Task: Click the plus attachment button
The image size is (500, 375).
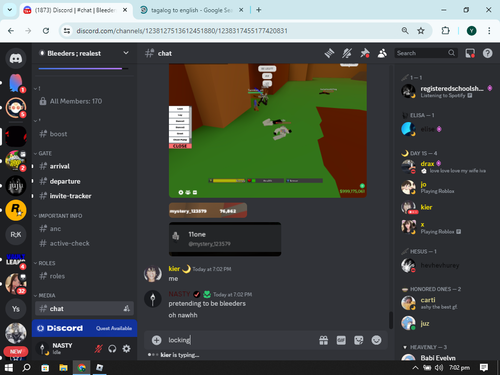Action: [156, 340]
